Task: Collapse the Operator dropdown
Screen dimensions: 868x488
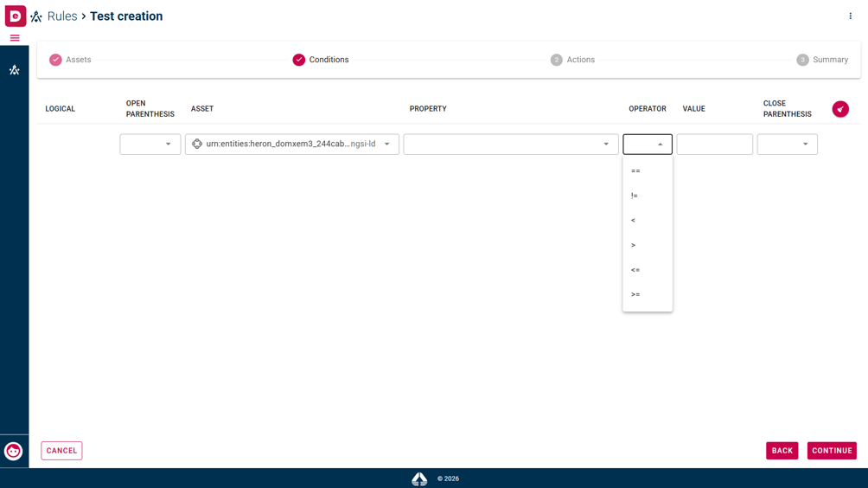Action: (x=648, y=144)
